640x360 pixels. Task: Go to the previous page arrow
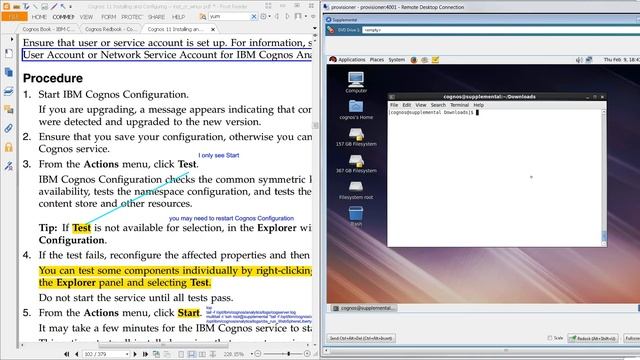(x=76, y=354)
